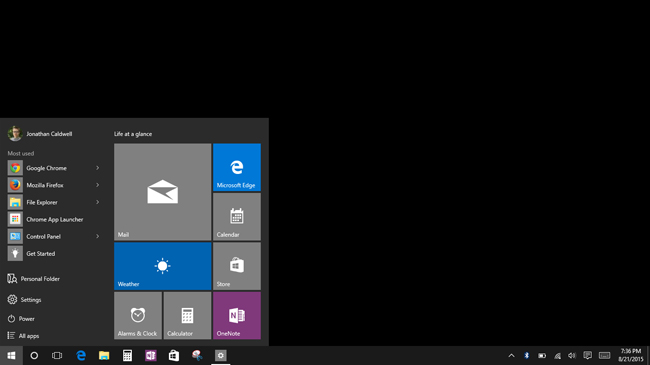Open Task View on the taskbar
The width and height of the screenshot is (650, 365).
57,355
